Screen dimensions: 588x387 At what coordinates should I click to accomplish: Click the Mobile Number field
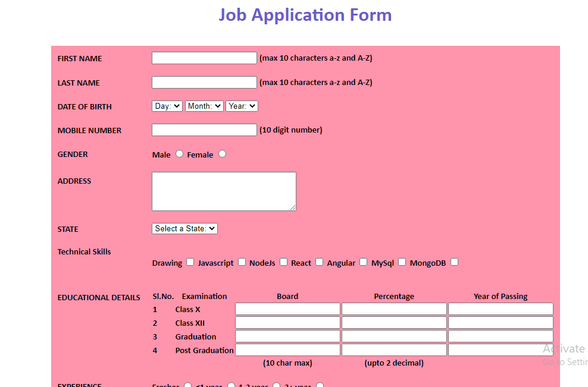[x=204, y=129]
